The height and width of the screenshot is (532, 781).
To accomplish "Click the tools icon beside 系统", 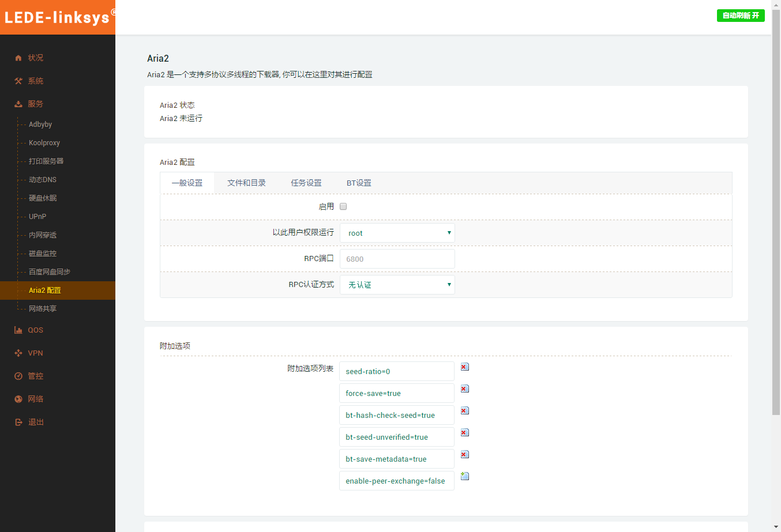I will [x=18, y=81].
